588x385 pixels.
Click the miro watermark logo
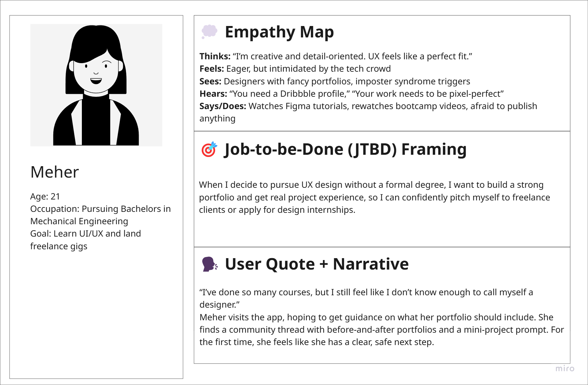pyautogui.click(x=565, y=369)
